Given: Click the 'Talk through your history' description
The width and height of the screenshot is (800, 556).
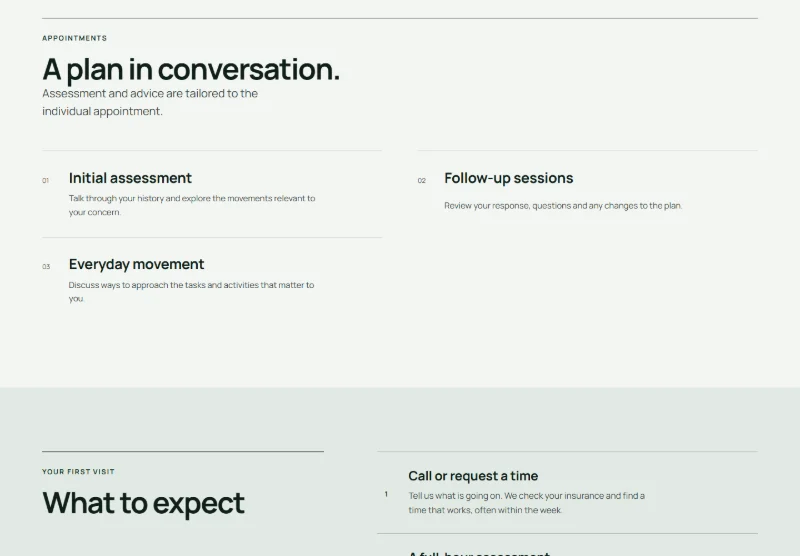Looking at the screenshot, I should click(x=192, y=205).
